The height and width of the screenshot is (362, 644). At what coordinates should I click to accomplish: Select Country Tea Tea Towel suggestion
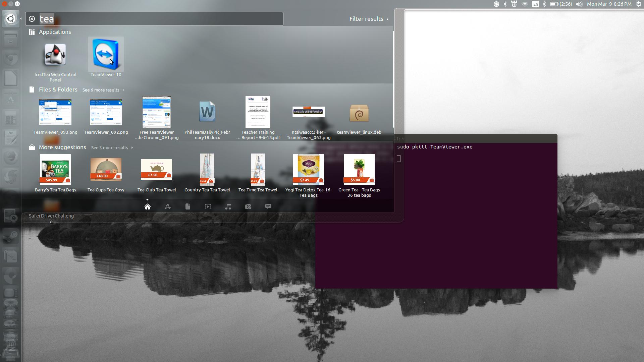(x=207, y=173)
